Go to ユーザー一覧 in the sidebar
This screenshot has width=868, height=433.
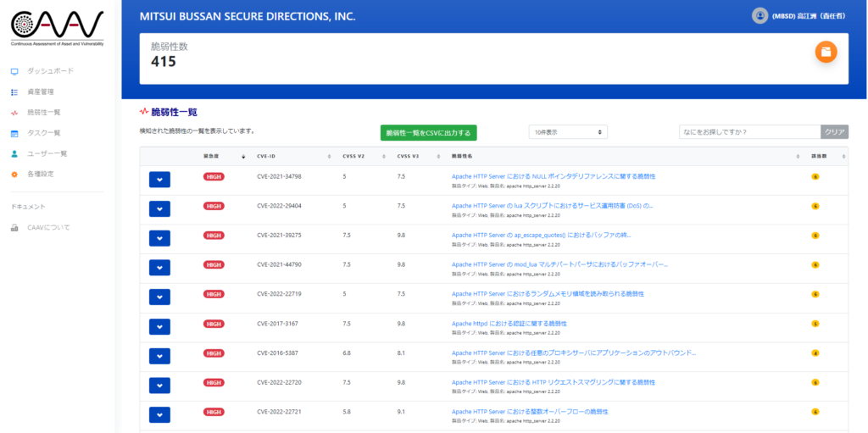[47, 153]
